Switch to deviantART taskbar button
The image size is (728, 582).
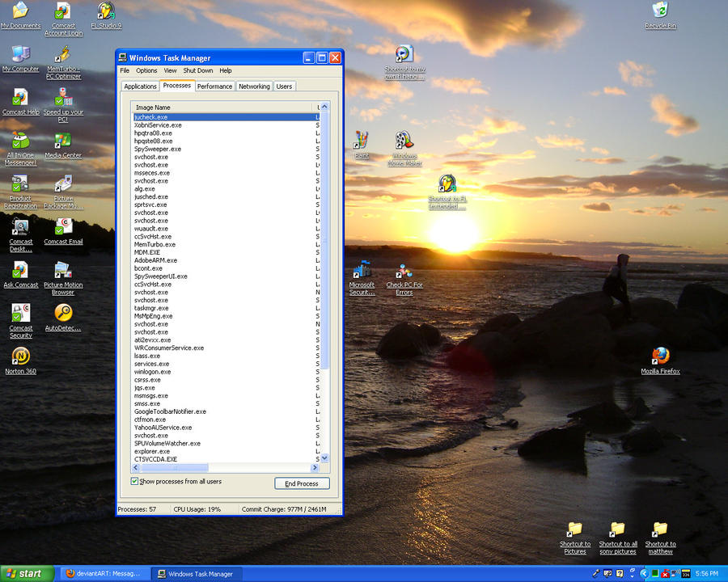tap(105, 574)
